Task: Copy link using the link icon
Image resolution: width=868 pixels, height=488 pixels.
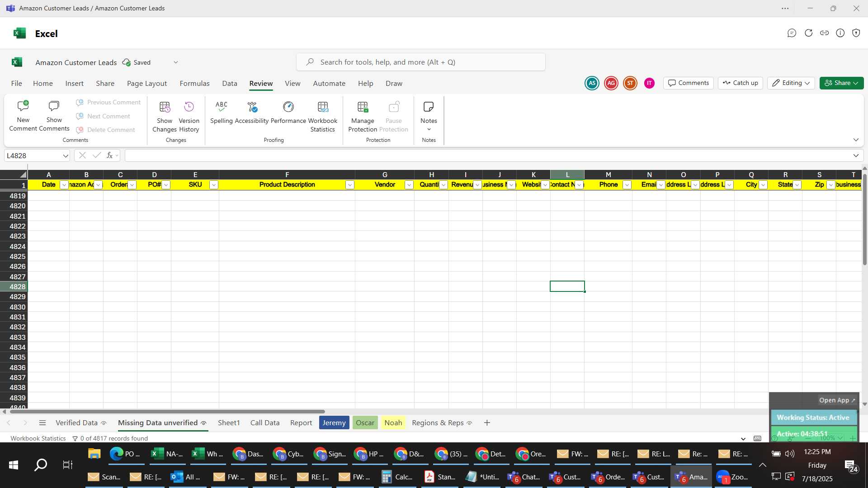Action: coord(824,33)
